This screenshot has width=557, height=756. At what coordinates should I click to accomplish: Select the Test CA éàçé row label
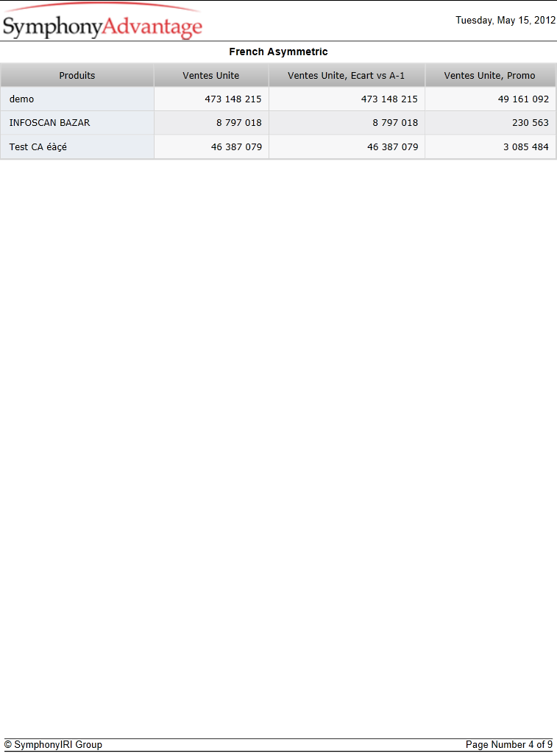pos(38,146)
